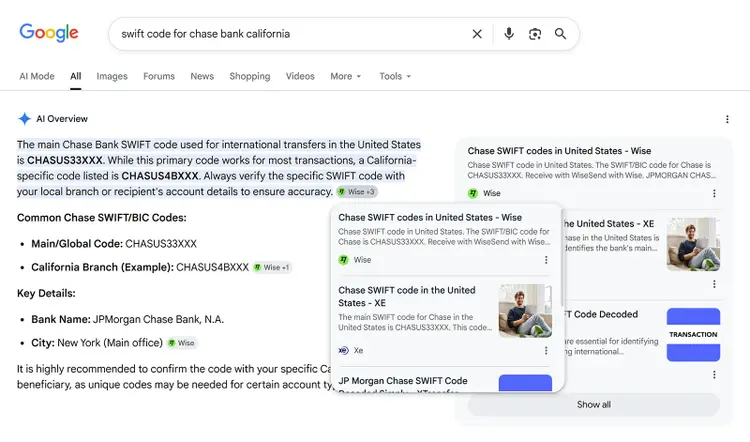Click TRANSACTION thumbnail in sidebar
Screen dimensions: 750x442
(693, 334)
